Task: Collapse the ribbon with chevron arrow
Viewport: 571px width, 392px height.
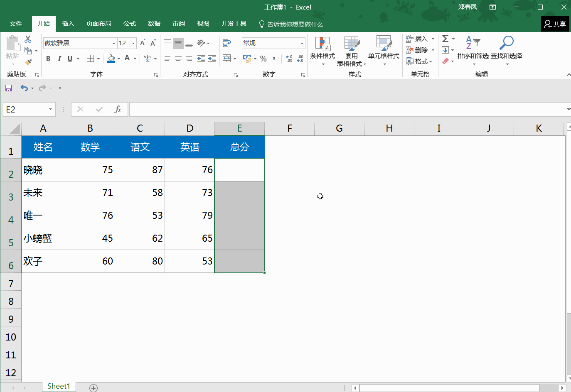Action: coord(568,75)
